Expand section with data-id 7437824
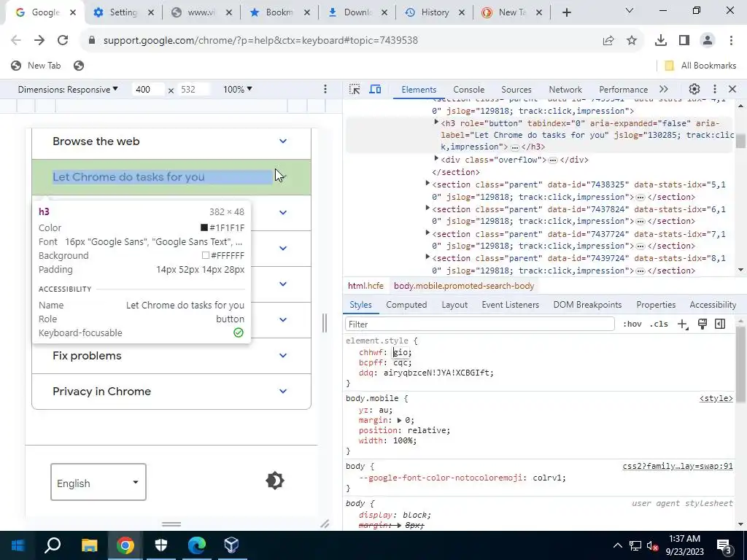The image size is (747, 560). click(x=427, y=208)
